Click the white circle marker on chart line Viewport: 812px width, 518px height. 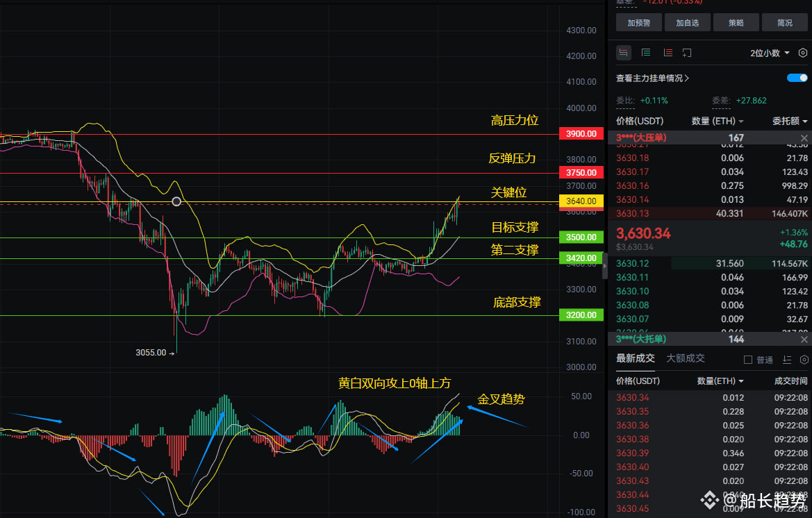(x=176, y=201)
